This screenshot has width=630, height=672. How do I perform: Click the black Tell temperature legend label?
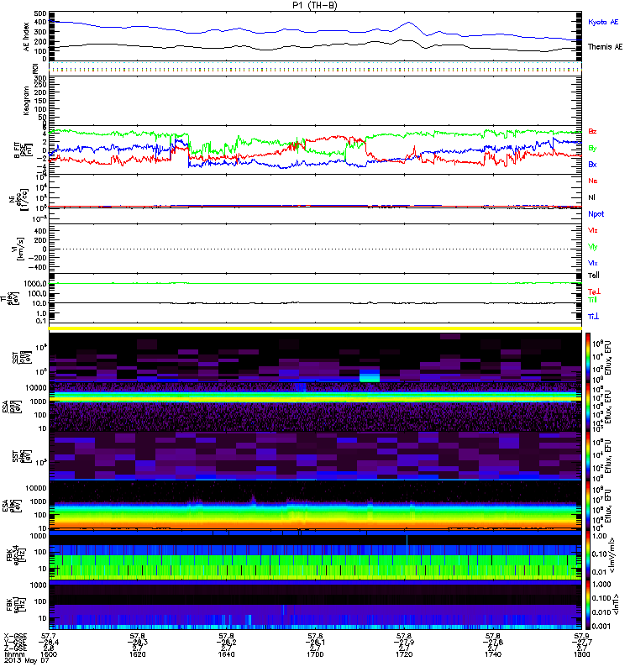pyautogui.click(x=594, y=276)
